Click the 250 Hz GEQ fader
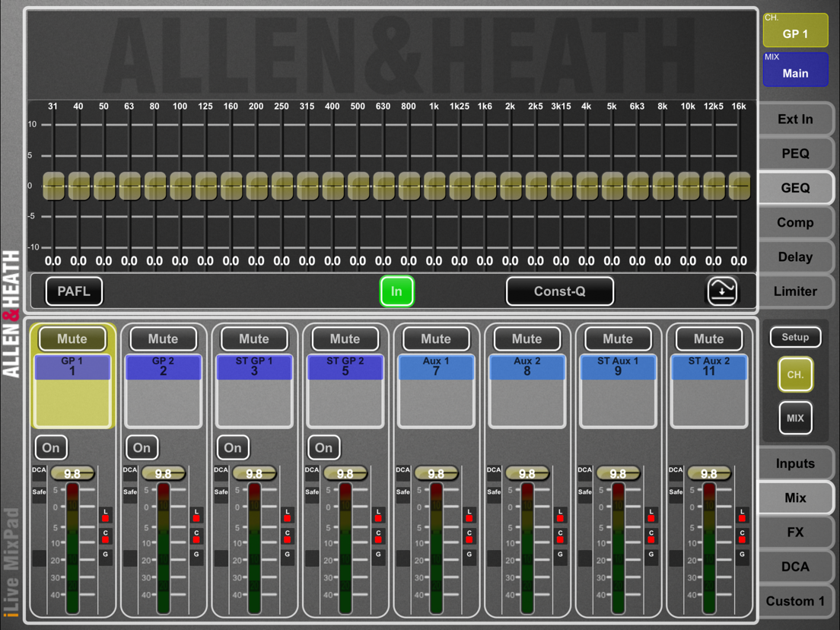This screenshot has height=630, width=840. pyautogui.click(x=282, y=186)
